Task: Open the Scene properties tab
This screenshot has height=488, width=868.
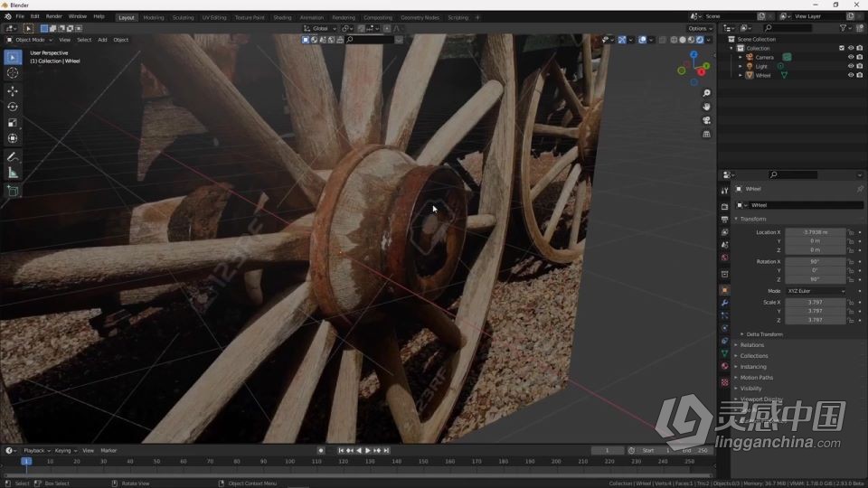Action: pyautogui.click(x=724, y=245)
